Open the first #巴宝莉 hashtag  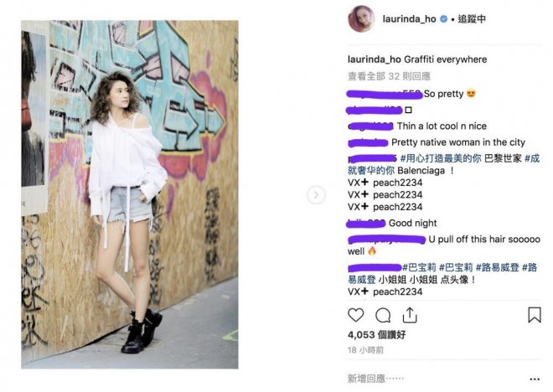419,267
